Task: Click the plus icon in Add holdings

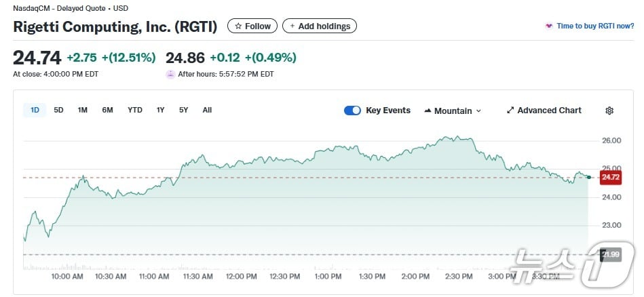Action: 292,26
